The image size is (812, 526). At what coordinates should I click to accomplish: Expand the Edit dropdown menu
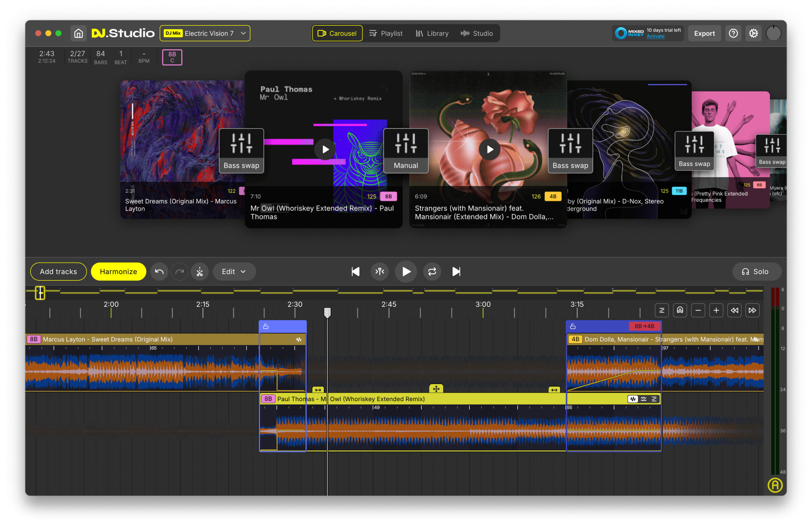point(234,272)
